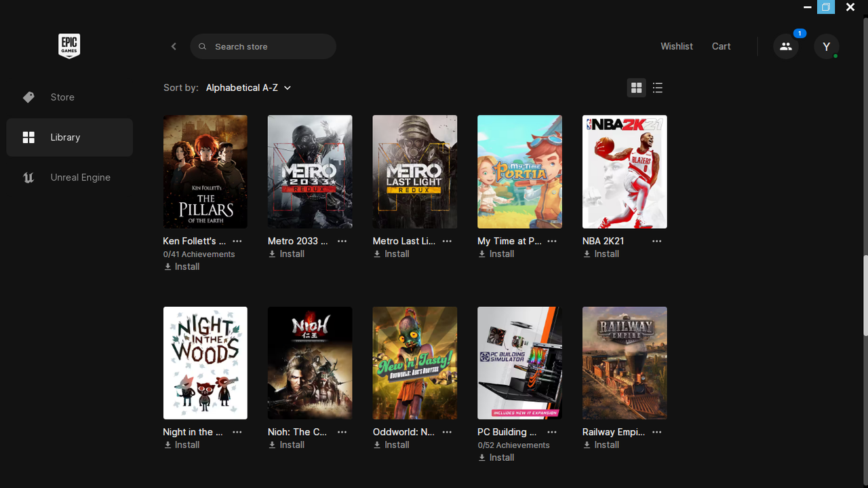Open the Sort by Alphabetical A-Z dropdown
The width and height of the screenshot is (868, 488).
click(248, 88)
